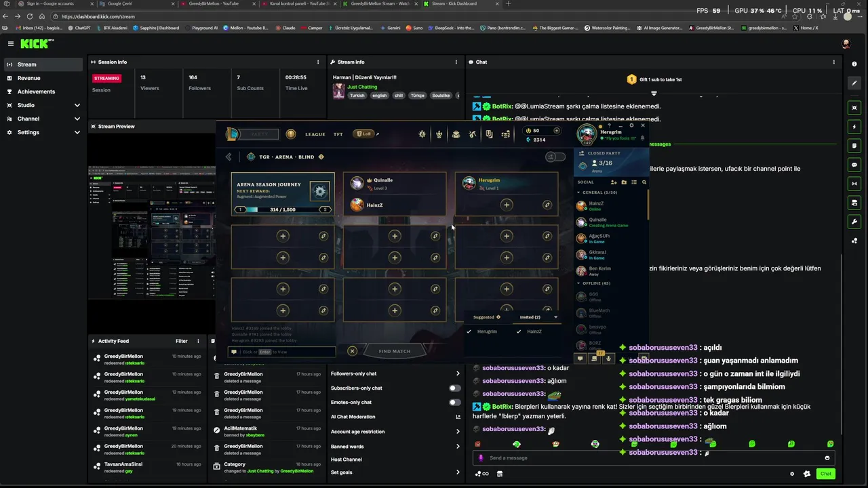Toggle Subscribers-only chat switch

click(x=455, y=388)
